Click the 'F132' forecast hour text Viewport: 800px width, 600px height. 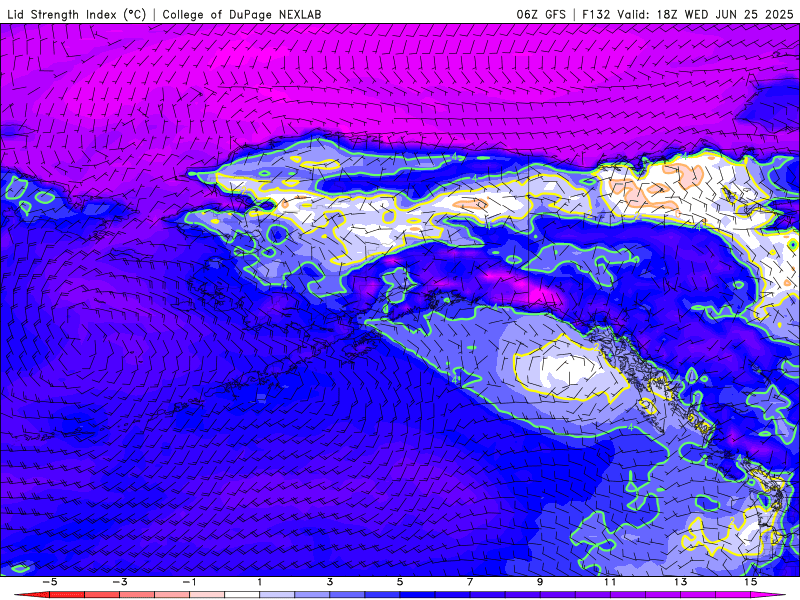pos(596,14)
